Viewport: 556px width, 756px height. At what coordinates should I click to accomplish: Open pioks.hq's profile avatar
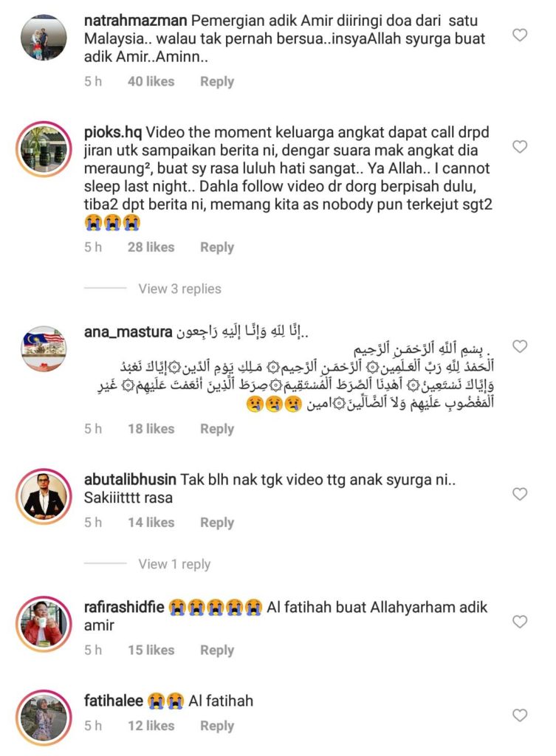click(x=44, y=149)
